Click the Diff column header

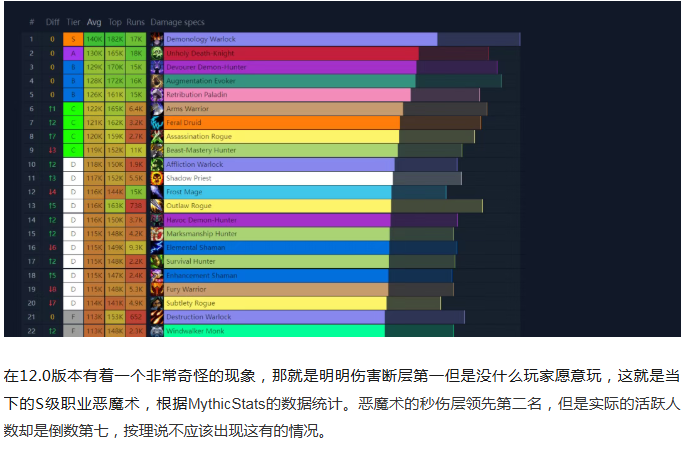click(52, 21)
